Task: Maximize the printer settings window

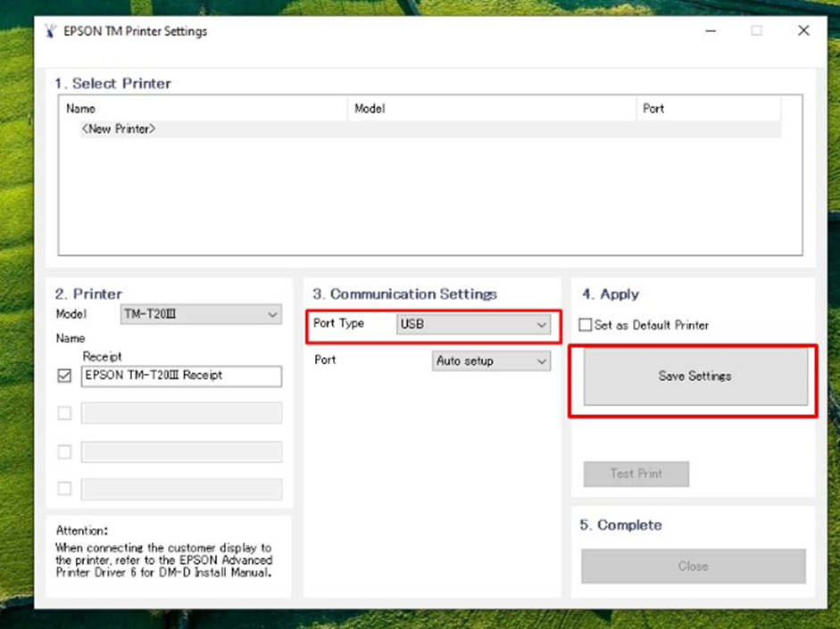Action: pyautogui.click(x=756, y=31)
